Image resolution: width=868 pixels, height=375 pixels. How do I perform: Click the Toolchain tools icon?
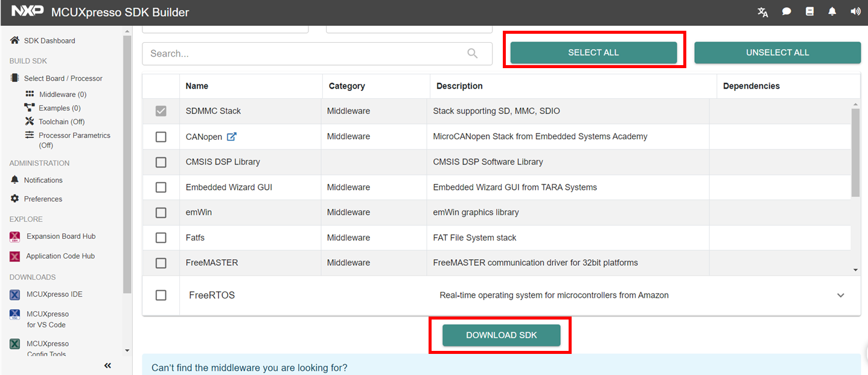point(29,121)
